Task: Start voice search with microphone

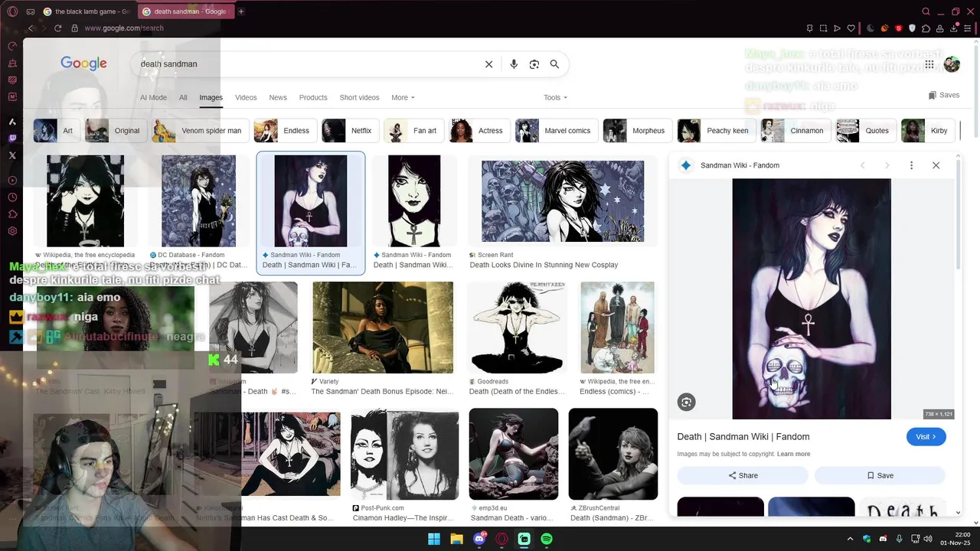Action: 514,64
